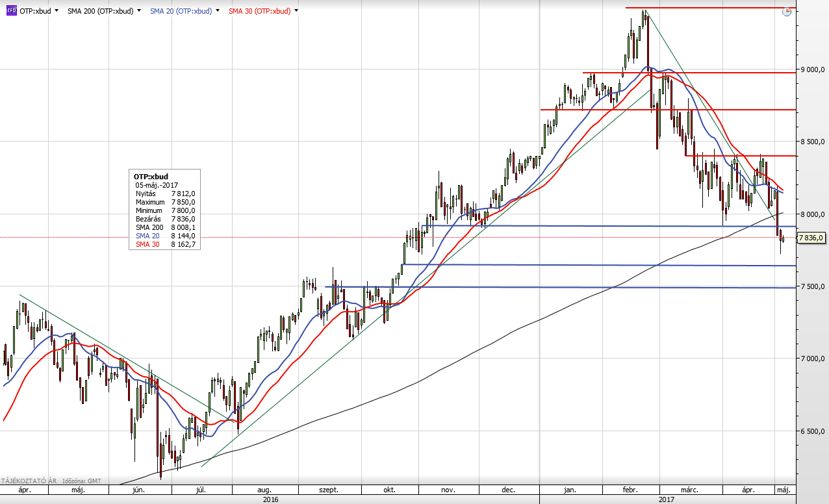Click the szept. month label on time axis

(329, 491)
